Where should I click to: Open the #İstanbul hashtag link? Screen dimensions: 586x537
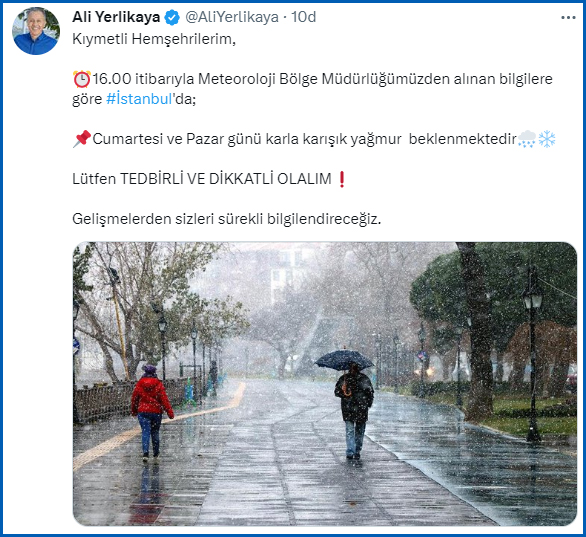pos(139,99)
